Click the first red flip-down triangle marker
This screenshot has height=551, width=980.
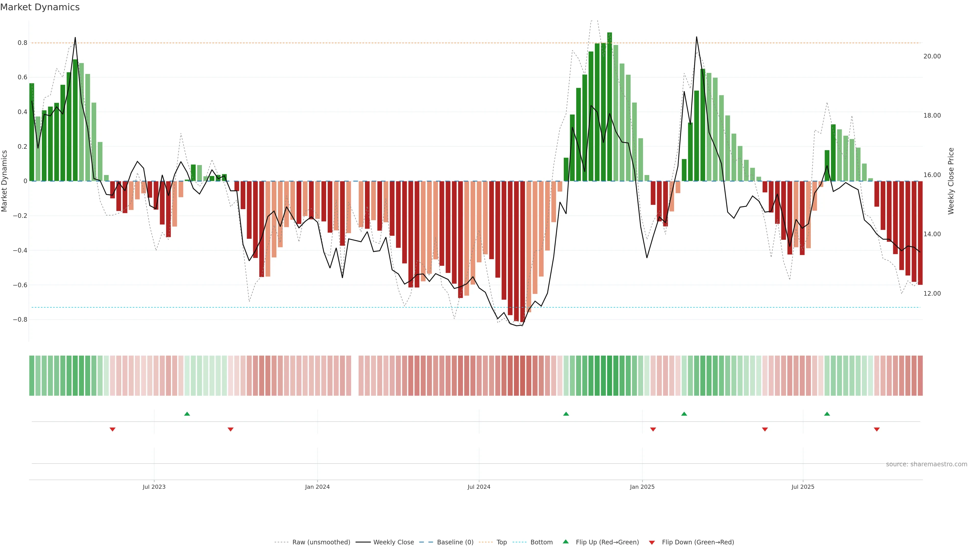click(x=112, y=429)
